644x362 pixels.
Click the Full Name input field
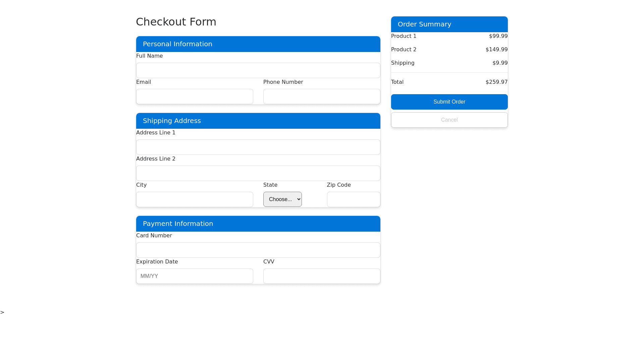(258, 70)
